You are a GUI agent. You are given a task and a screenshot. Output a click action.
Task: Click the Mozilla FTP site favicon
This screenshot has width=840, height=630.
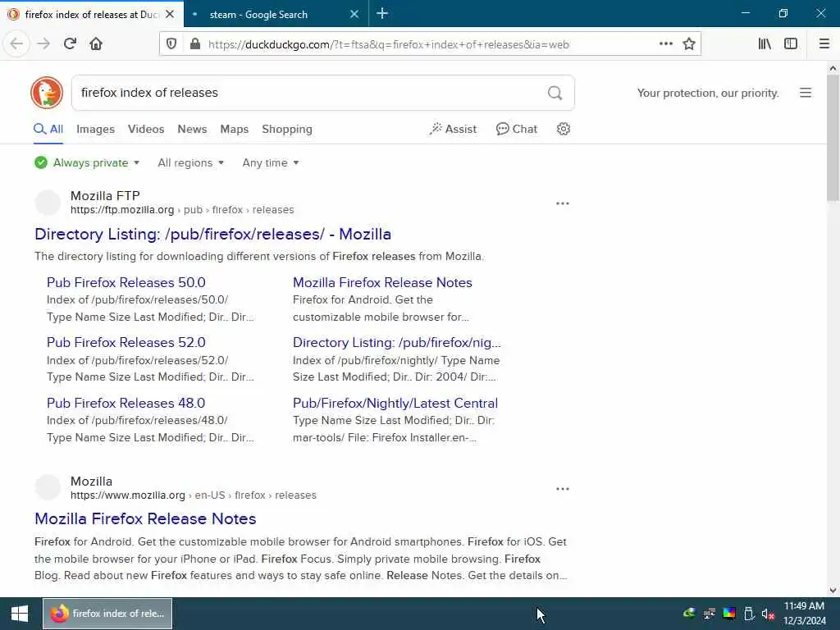pos(48,203)
